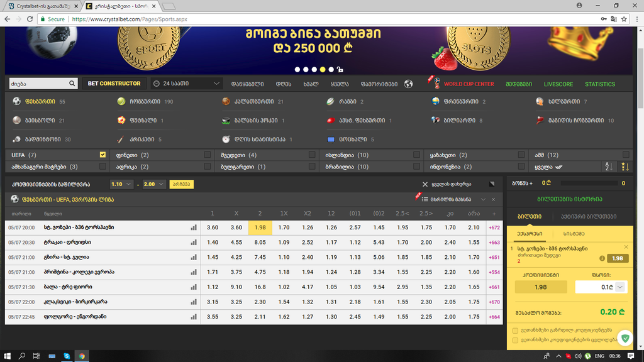Open the 24 საათი time range dropdown
Screen dimensions: 644x362
point(186,84)
